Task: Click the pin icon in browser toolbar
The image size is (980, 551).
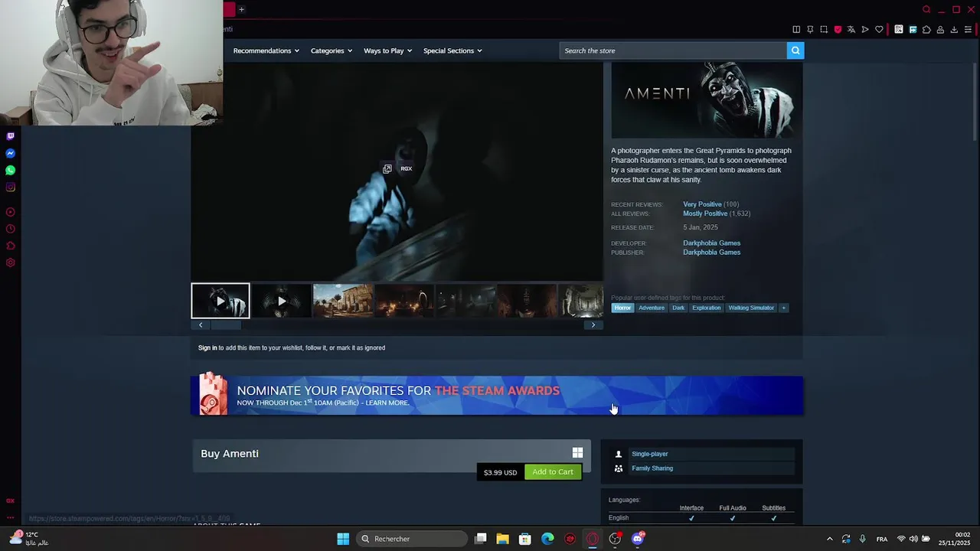Action: pyautogui.click(x=810, y=29)
